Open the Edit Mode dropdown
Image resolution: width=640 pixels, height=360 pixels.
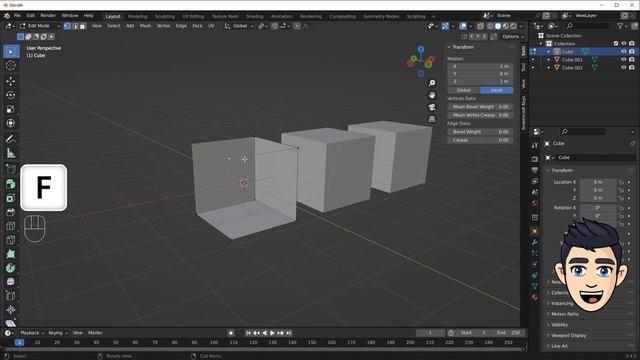point(40,26)
